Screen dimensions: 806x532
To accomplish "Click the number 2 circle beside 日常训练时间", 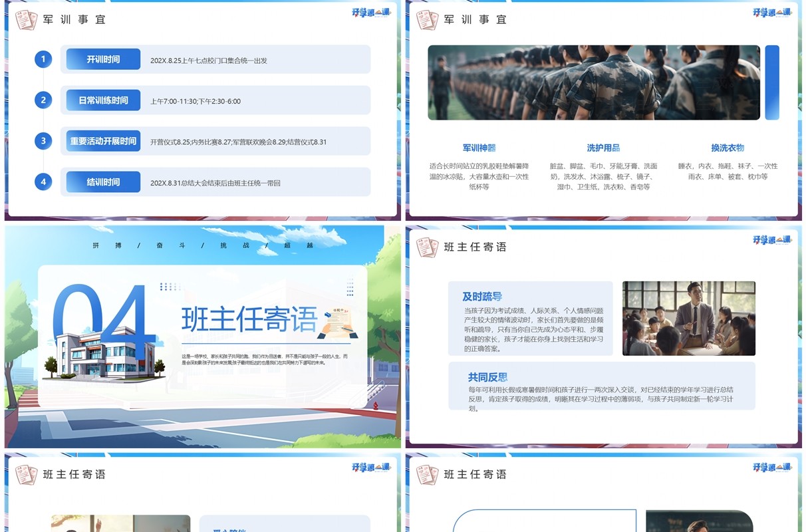I will (43, 100).
